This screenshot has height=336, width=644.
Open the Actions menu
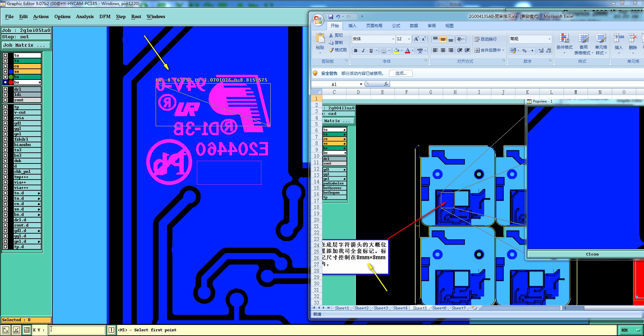(x=41, y=16)
